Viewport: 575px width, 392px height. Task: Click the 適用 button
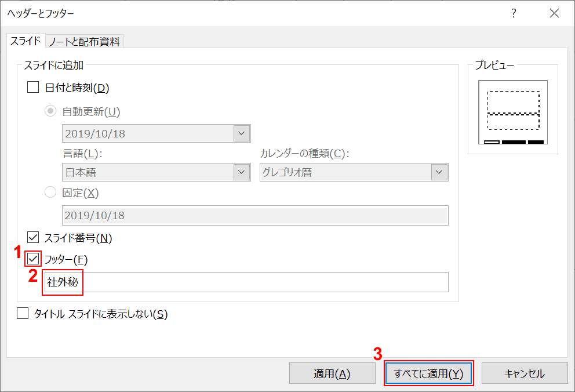pyautogui.click(x=332, y=373)
